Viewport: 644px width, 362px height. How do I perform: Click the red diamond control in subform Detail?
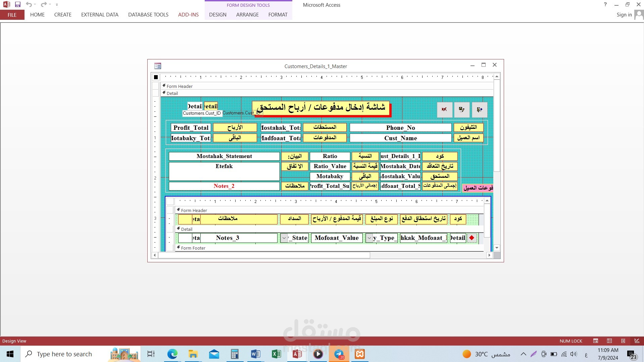pyautogui.click(x=472, y=238)
